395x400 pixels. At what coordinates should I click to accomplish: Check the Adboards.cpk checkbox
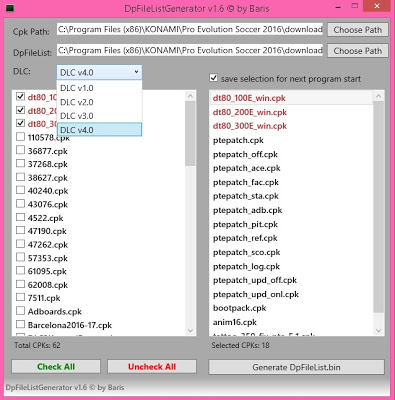[20, 311]
